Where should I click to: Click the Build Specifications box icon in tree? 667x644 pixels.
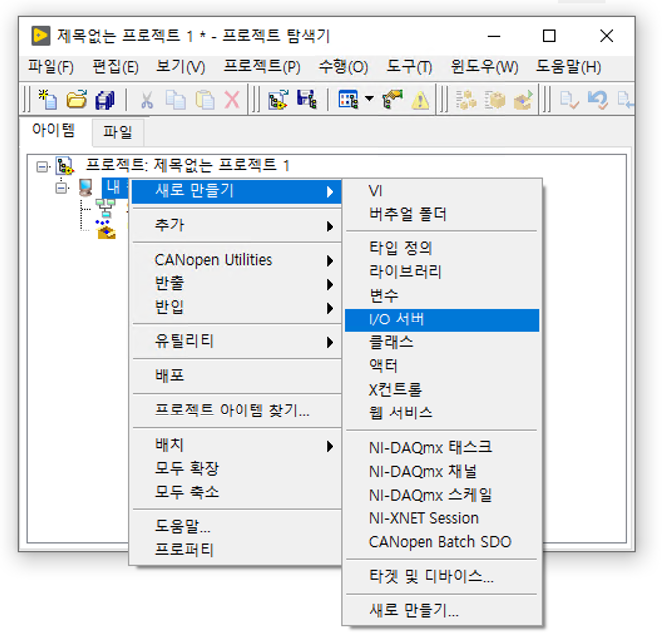click(106, 230)
